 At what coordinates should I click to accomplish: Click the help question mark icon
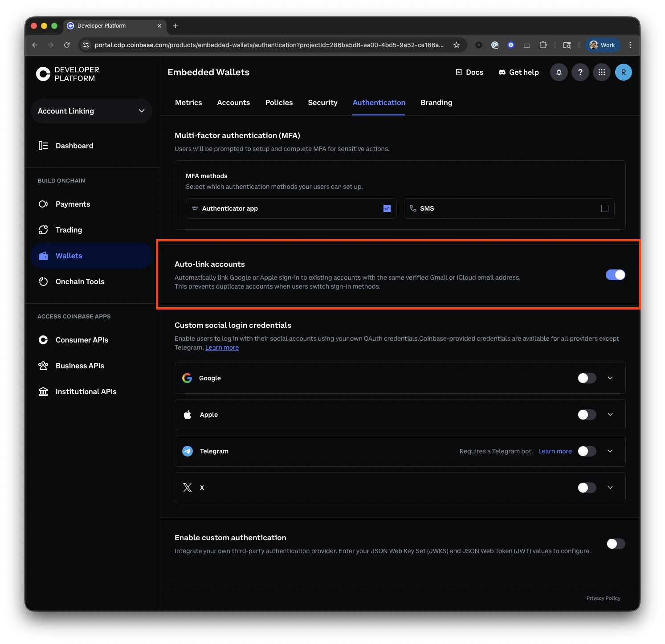pos(580,72)
